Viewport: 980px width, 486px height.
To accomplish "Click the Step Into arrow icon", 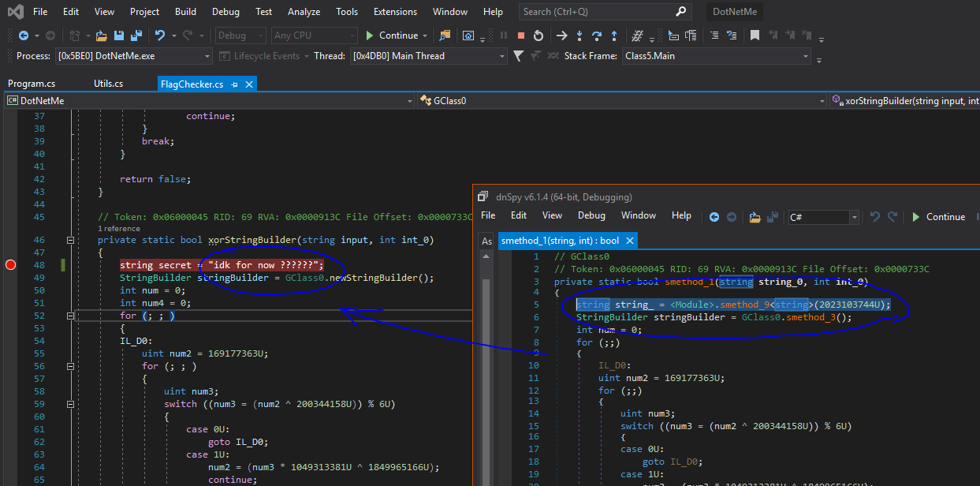I will click(579, 36).
